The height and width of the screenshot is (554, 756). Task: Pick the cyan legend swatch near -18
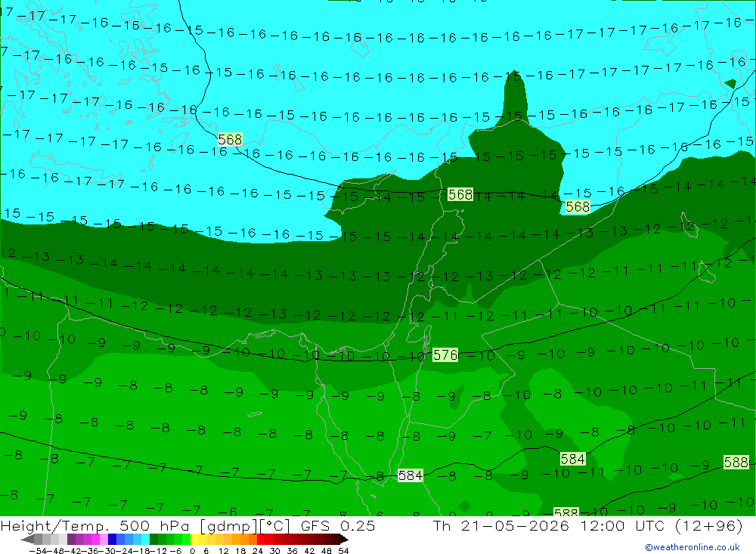[x=145, y=540]
